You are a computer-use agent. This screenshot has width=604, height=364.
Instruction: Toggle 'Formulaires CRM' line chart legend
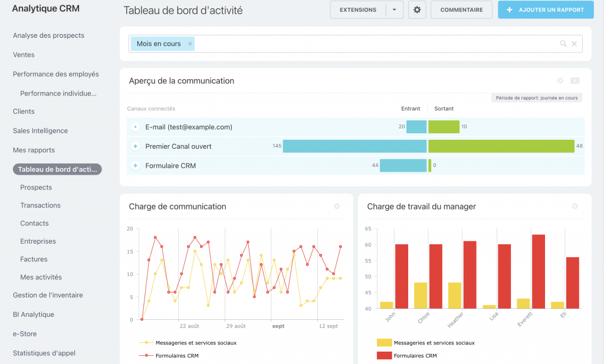coord(176,355)
